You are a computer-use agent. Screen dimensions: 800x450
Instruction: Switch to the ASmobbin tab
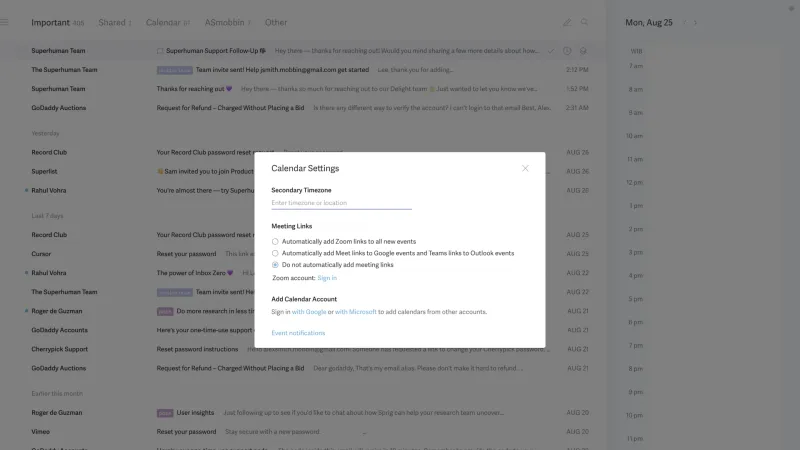coord(228,22)
